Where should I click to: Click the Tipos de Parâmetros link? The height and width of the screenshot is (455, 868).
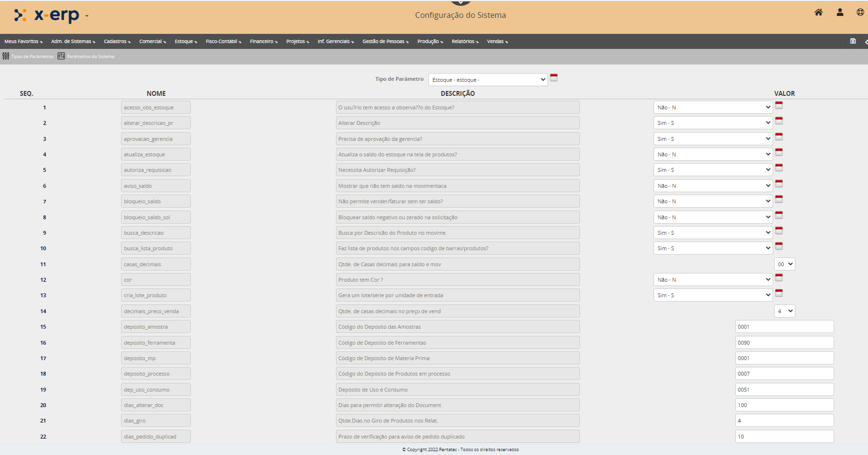[x=32, y=57]
